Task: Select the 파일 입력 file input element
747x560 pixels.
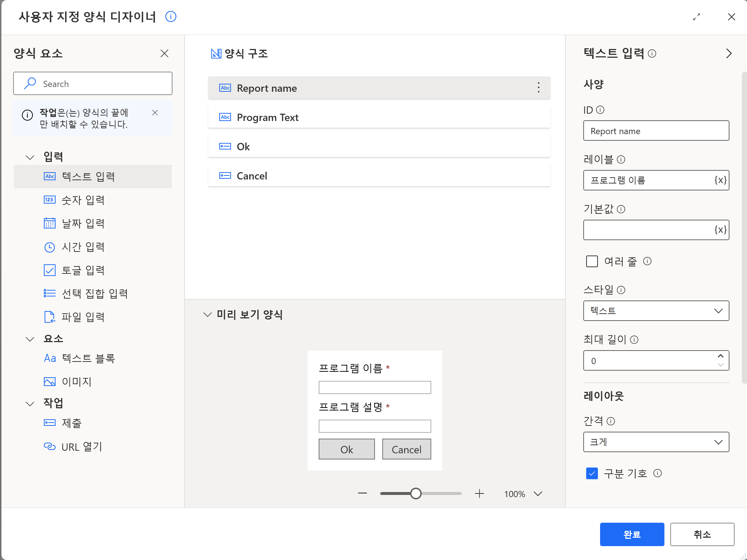Action: (x=83, y=317)
